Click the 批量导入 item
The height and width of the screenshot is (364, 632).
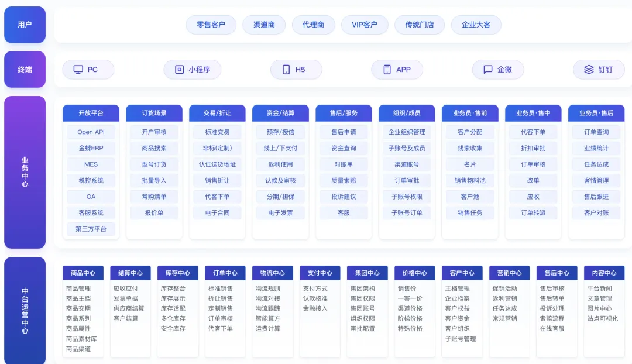tap(154, 180)
